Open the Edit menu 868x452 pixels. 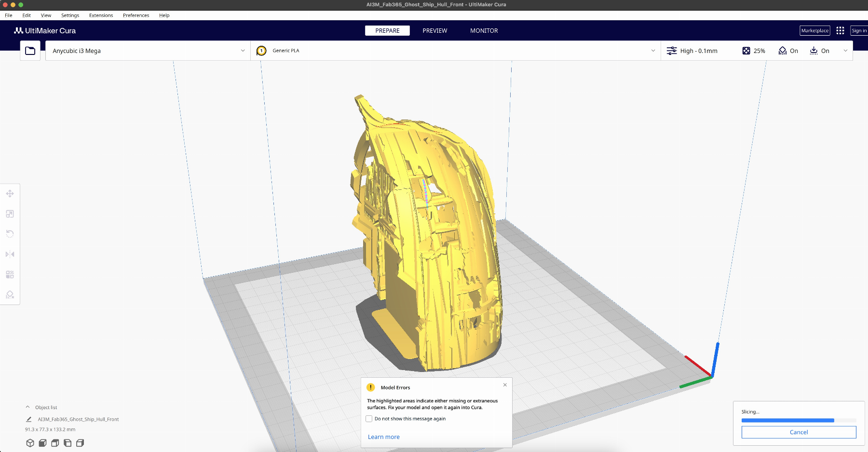[x=27, y=15]
